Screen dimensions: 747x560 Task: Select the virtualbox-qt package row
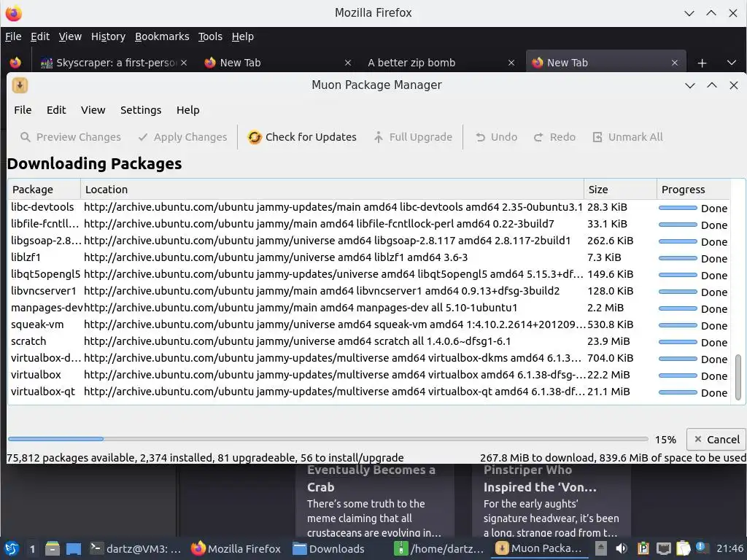[x=369, y=392]
